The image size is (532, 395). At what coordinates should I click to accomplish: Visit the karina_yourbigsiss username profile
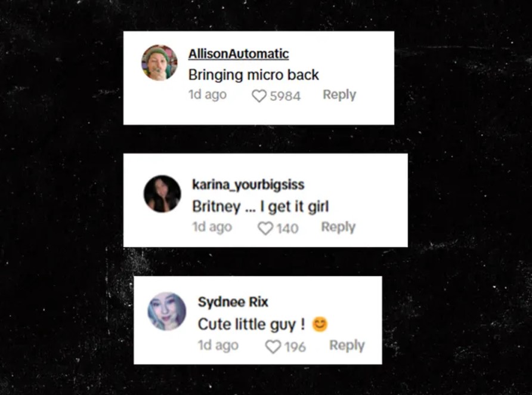click(x=248, y=184)
